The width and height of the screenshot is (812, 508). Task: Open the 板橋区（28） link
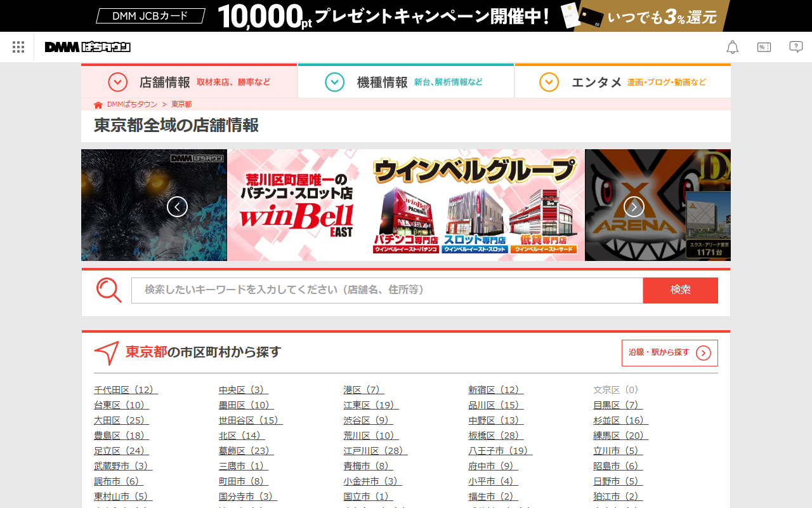[x=496, y=436]
